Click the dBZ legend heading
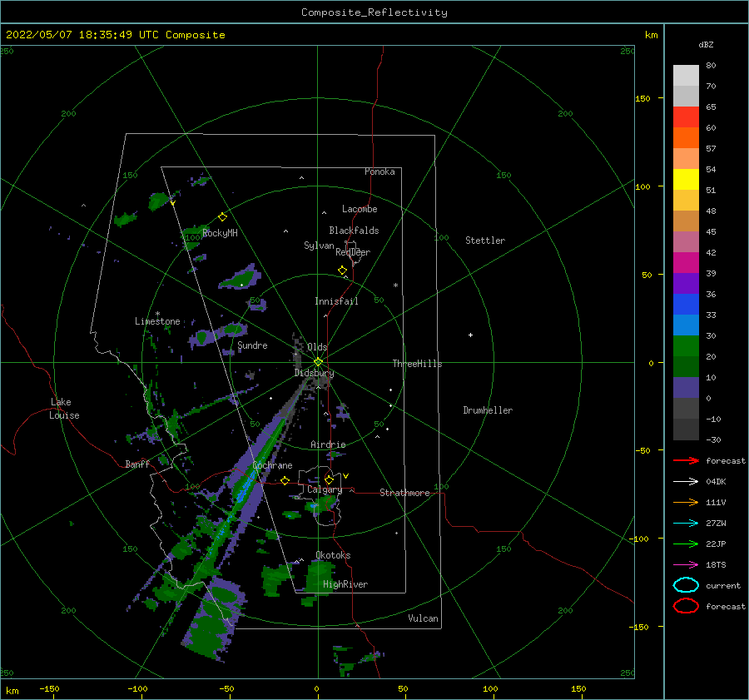 point(706,45)
